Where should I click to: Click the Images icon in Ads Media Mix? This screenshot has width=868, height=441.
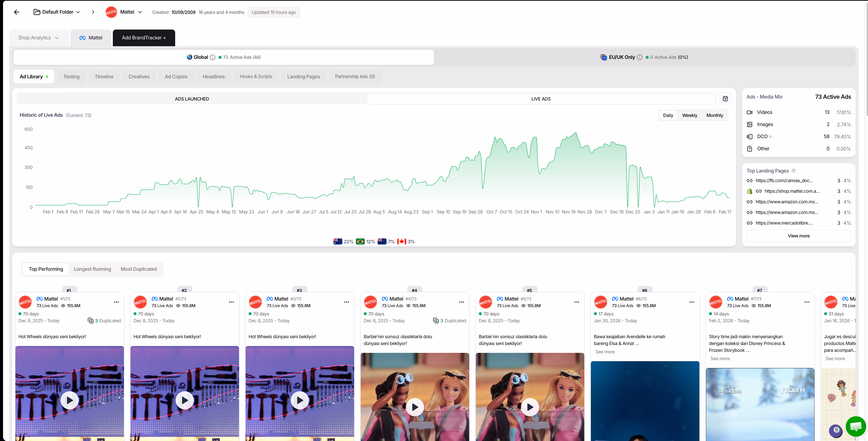click(749, 125)
